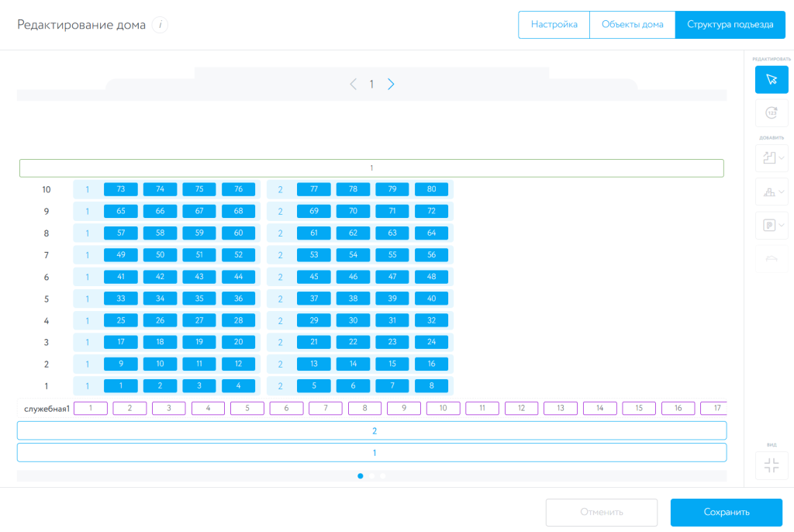Image resolution: width=794 pixels, height=532 pixels.
Task: Expand the add building blocks dropdown arrow
Action: click(x=782, y=192)
